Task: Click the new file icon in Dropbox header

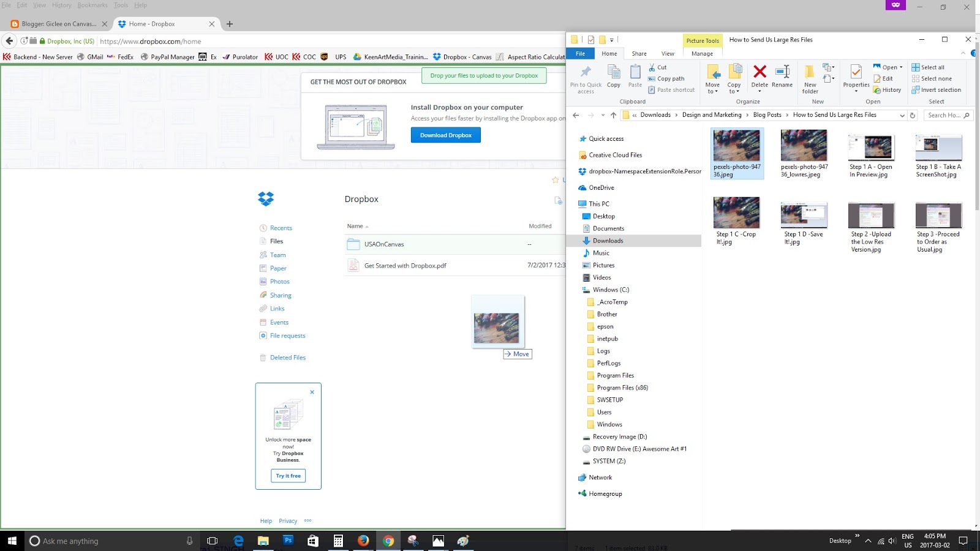Action: pos(559,200)
